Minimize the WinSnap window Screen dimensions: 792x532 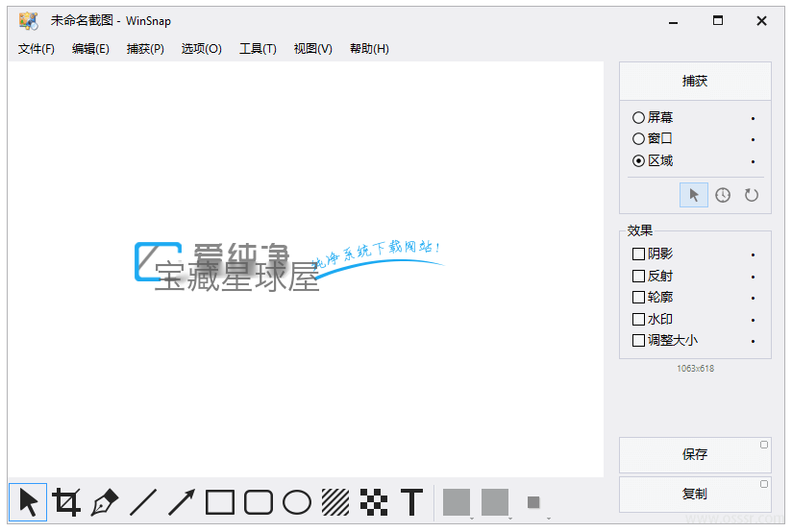coord(673,21)
